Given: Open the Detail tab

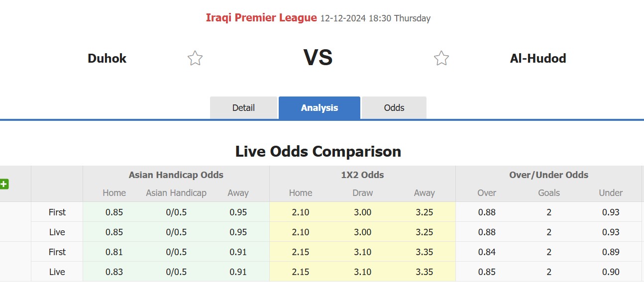Looking at the screenshot, I should pos(243,108).
